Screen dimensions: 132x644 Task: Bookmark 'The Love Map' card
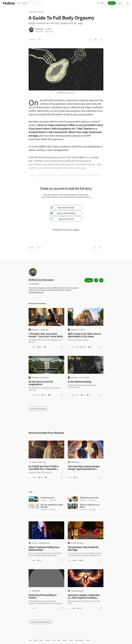click(x=101, y=477)
